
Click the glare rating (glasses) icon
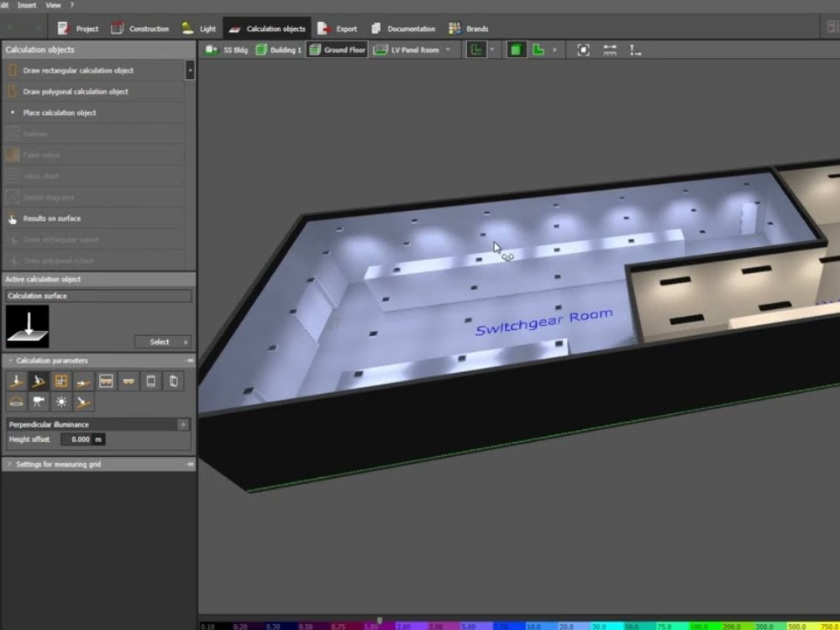click(x=128, y=381)
